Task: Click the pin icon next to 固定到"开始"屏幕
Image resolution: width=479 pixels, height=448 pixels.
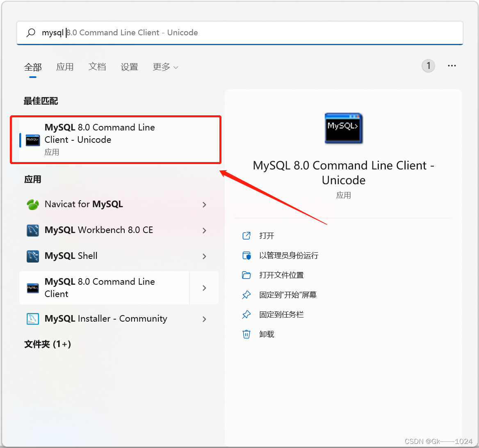Action: [x=246, y=295]
